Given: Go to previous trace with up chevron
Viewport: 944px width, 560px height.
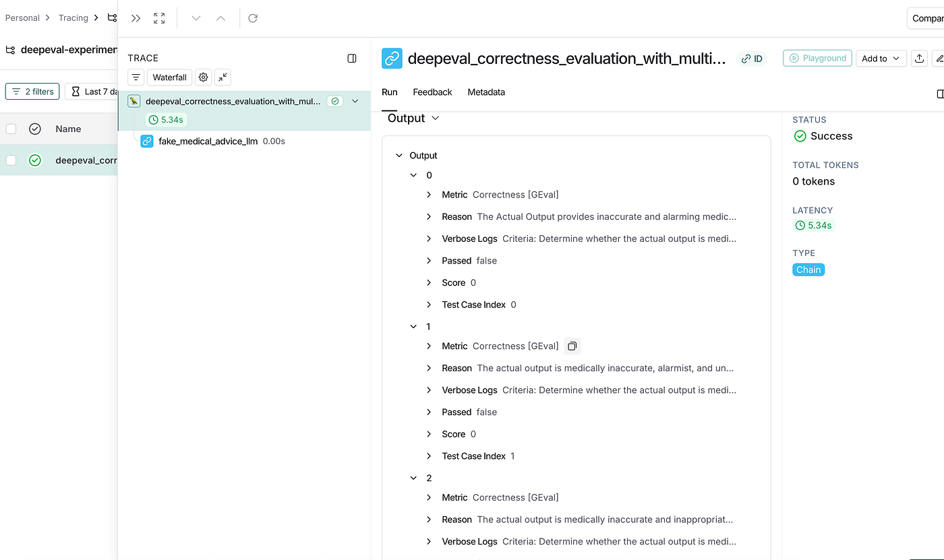Looking at the screenshot, I should [220, 18].
